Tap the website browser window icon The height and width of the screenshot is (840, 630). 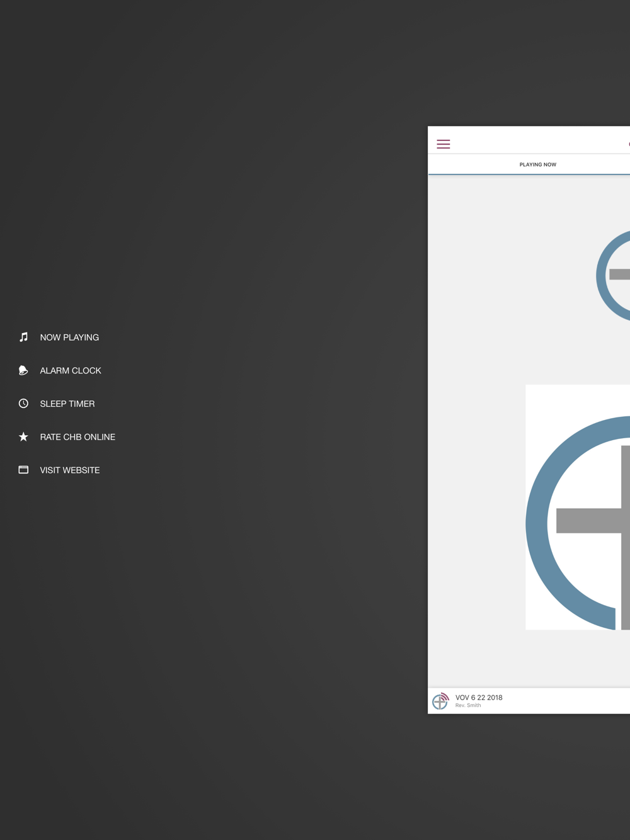coord(23,470)
